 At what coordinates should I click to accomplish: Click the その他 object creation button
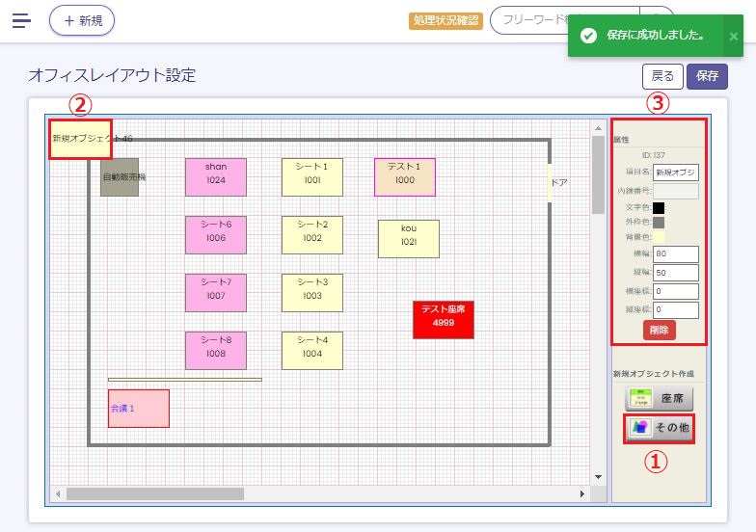tap(660, 427)
